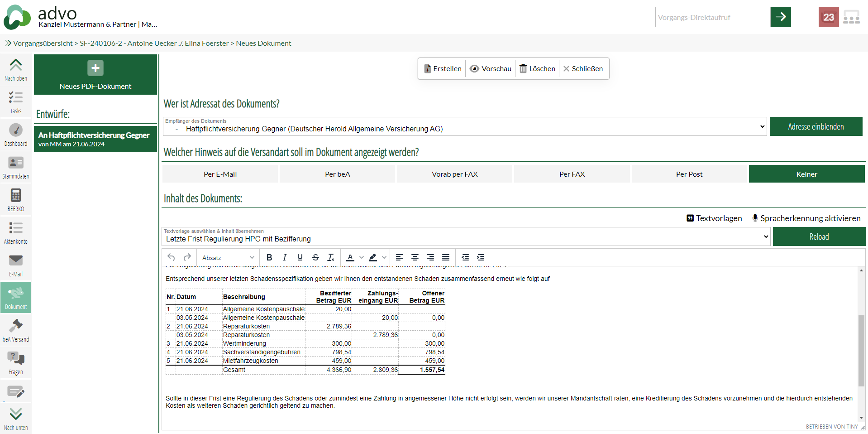Open the BEERKO calculator icon
Viewport: 868px width, 434px height.
pos(16,200)
